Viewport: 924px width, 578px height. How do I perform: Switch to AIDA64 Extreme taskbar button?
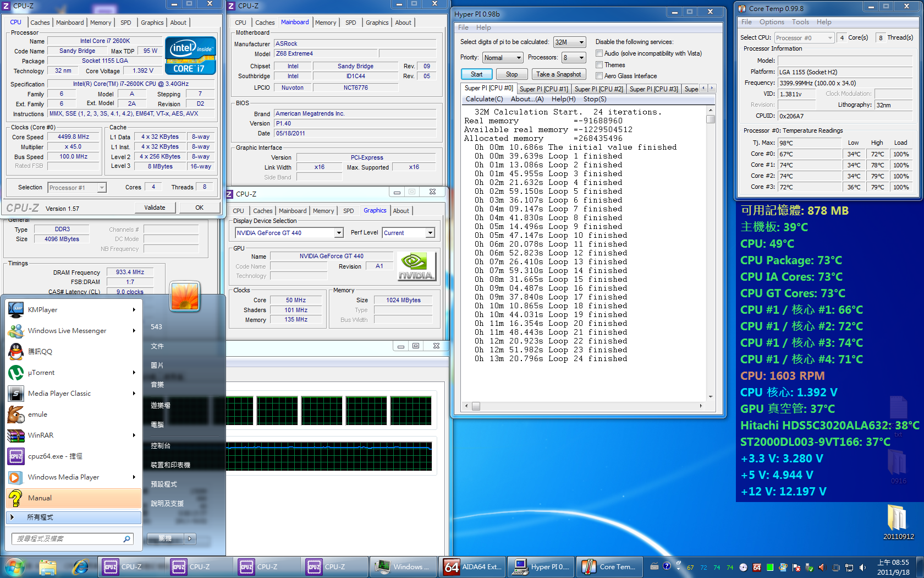473,567
